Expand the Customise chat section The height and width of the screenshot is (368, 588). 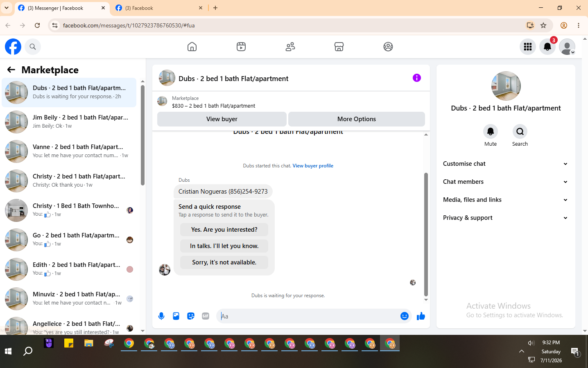[x=506, y=164]
